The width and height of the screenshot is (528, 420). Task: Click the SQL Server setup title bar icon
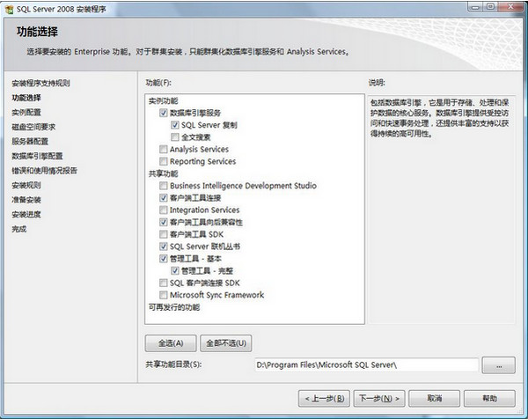[x=10, y=9]
